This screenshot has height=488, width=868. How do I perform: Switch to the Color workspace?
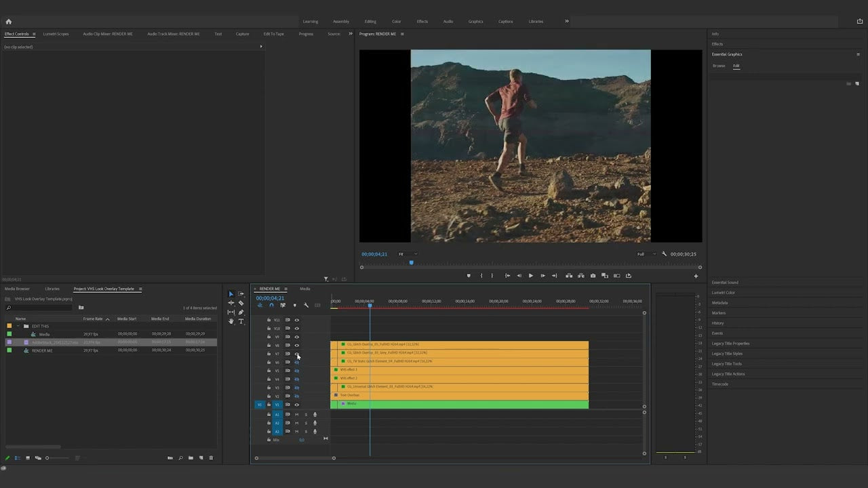(x=397, y=21)
